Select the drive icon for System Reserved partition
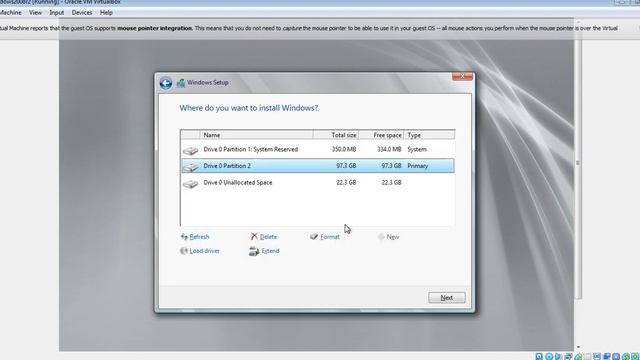This screenshot has height=360, width=640. 190,151
